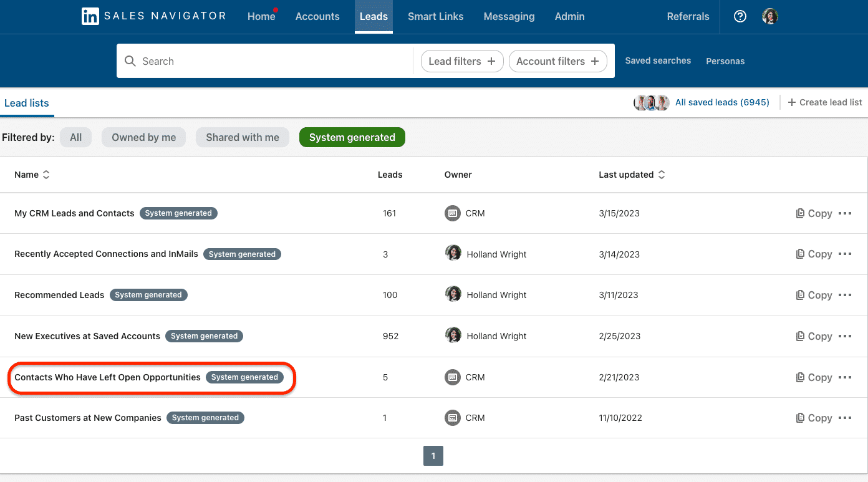The image size is (868, 482).
Task: Click Holland Wright owner name for Recommended Leads
Action: 496,295
